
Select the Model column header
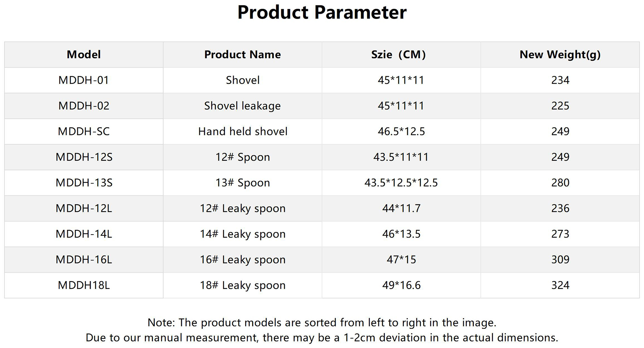click(84, 54)
